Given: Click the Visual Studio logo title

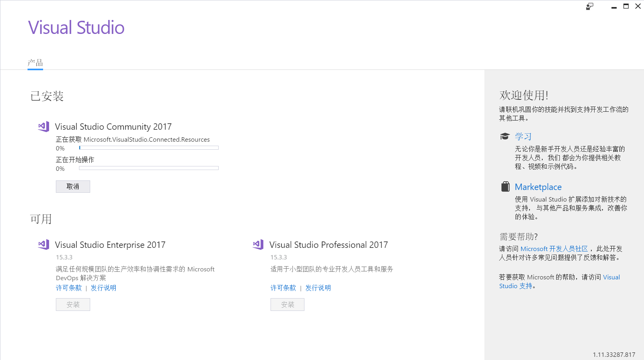Looking at the screenshot, I should click(76, 28).
